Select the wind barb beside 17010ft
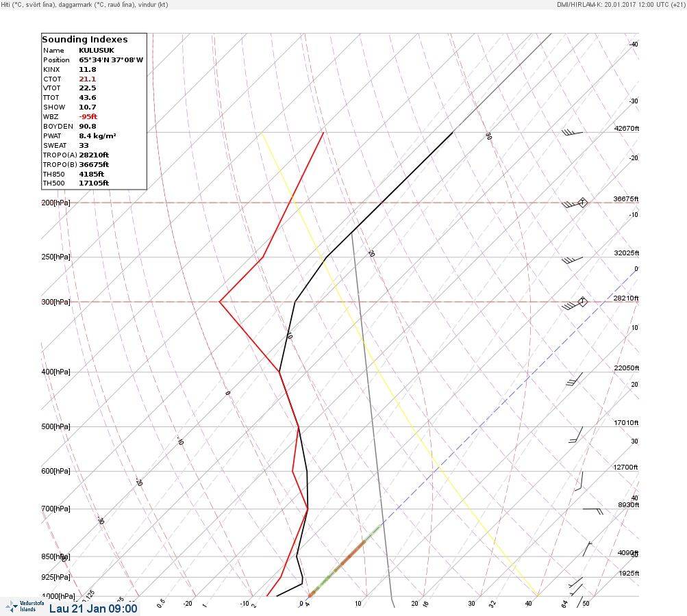687x616 pixels. click(576, 435)
